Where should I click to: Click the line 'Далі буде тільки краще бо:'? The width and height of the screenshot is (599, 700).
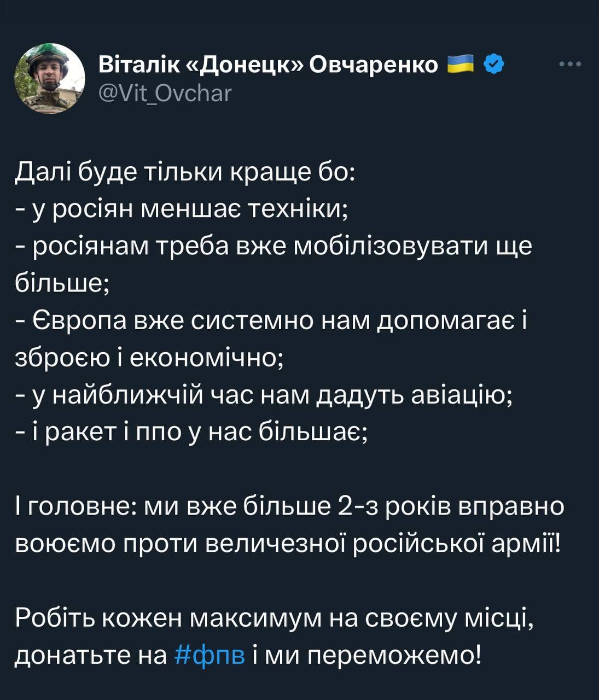(185, 172)
